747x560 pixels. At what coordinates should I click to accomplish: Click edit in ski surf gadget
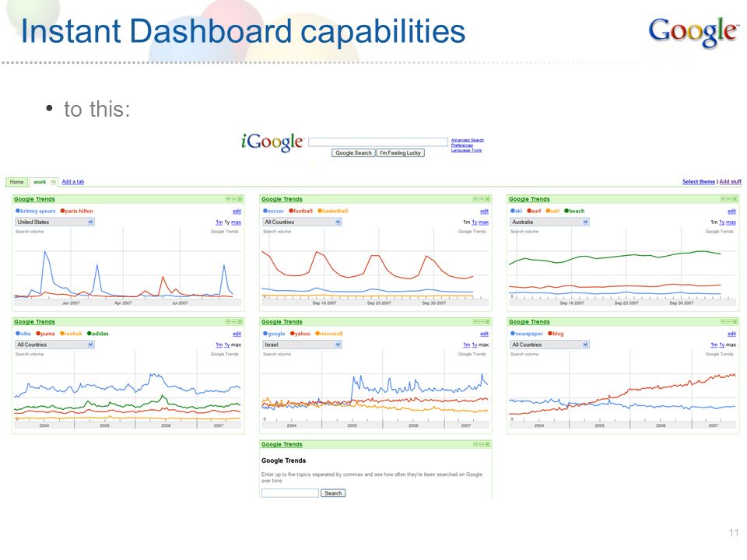[x=731, y=212]
